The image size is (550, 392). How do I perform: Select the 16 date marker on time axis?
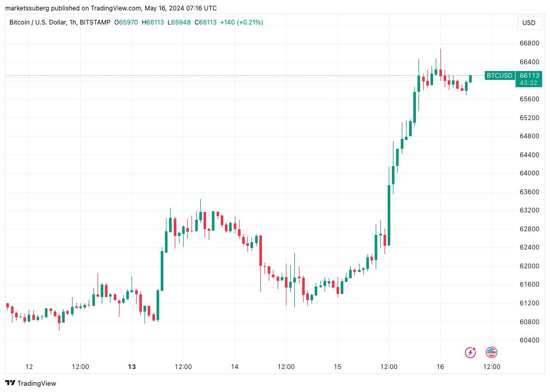(x=440, y=367)
